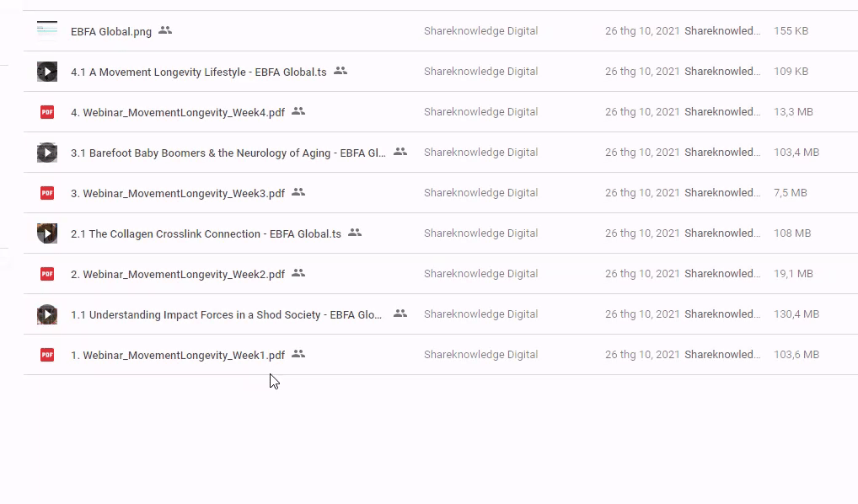Select the file 1. Webinar_MovementLongevity_Week1.pdf

coord(178,355)
